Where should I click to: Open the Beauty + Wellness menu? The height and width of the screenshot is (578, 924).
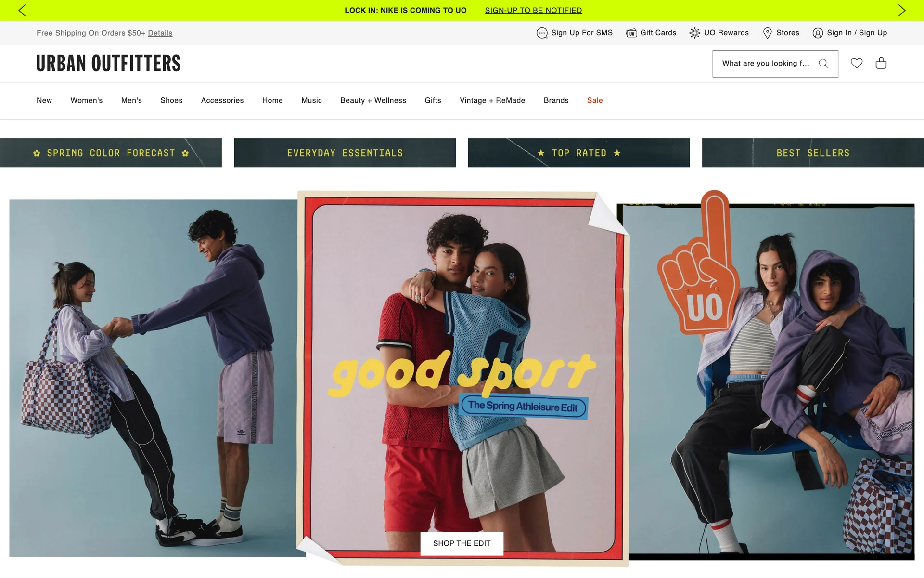(x=373, y=100)
